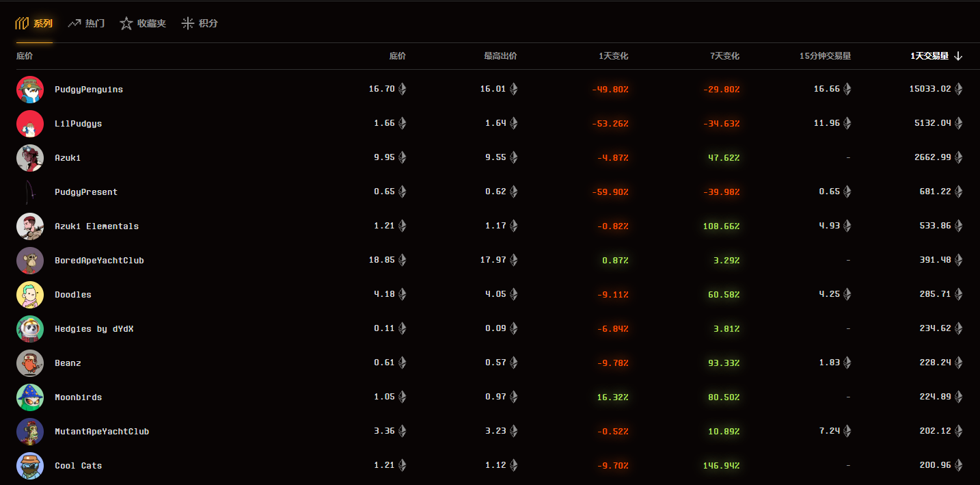Open the Moonbirds collection name
Screen dimensions: 980x485
tap(79, 397)
